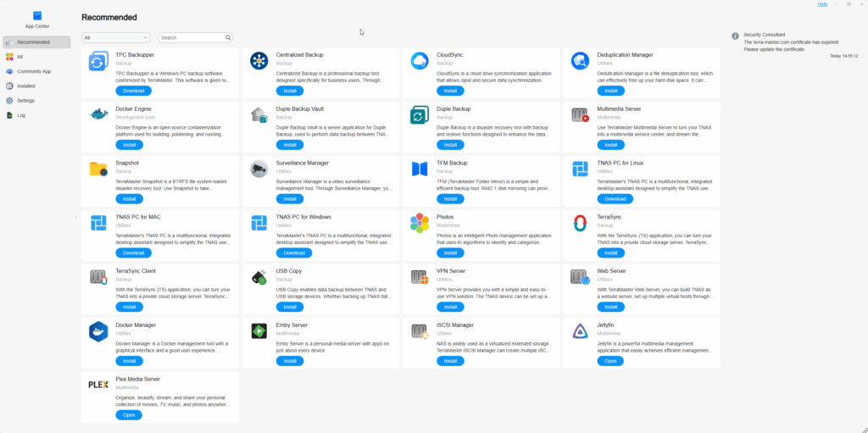Click the CloudSync cloud icon
Image resolution: width=868 pixels, height=433 pixels.
pos(420,61)
